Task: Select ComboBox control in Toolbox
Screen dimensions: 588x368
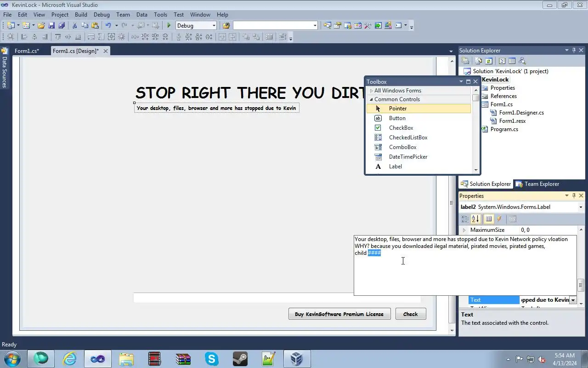Action: pos(418,147)
